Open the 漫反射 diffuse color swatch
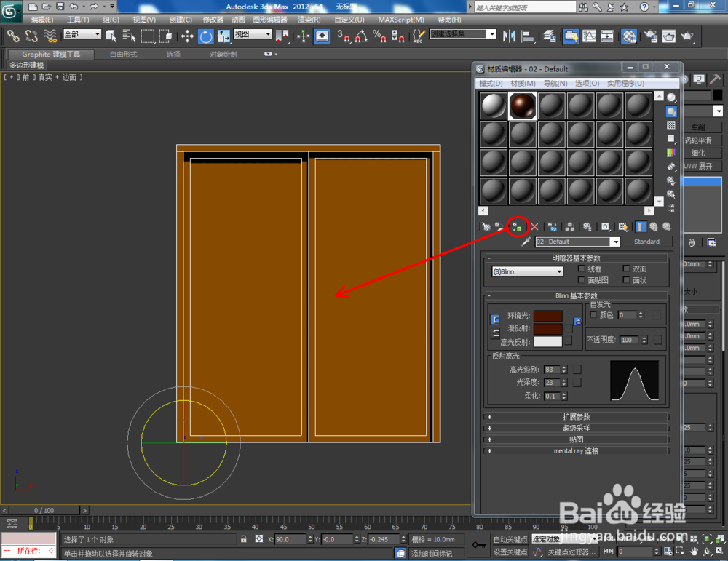This screenshot has height=561, width=728. click(x=548, y=329)
